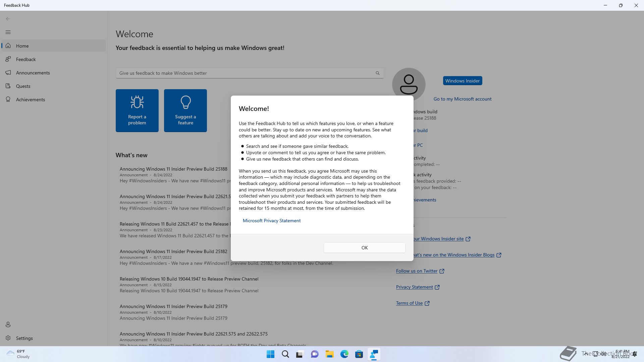Select Feedback in the sidebar
This screenshot has height=362, width=644.
click(26, 59)
